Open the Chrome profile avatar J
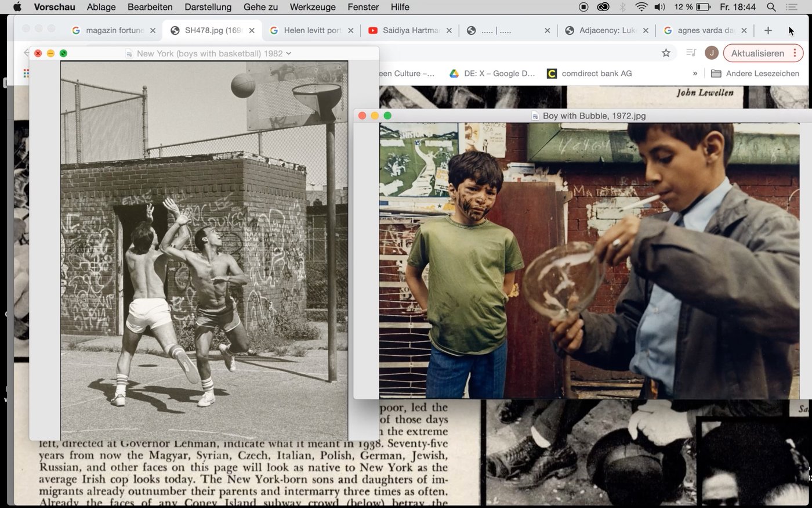 [712, 53]
